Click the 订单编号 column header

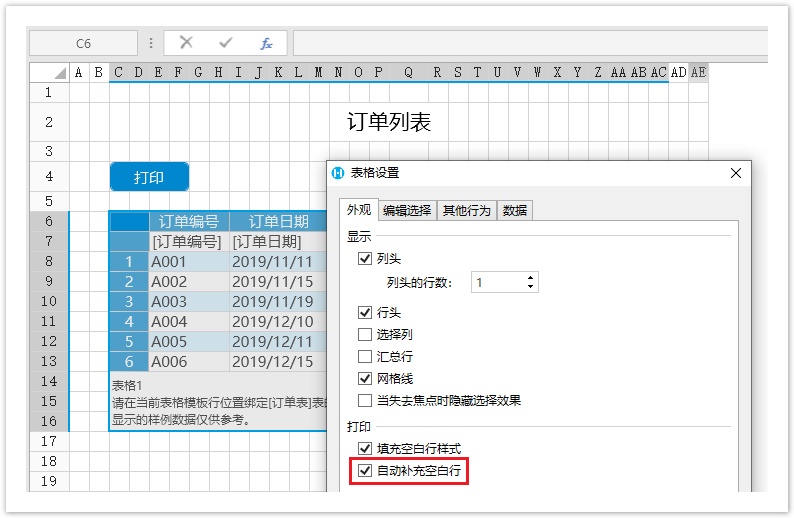click(x=189, y=222)
